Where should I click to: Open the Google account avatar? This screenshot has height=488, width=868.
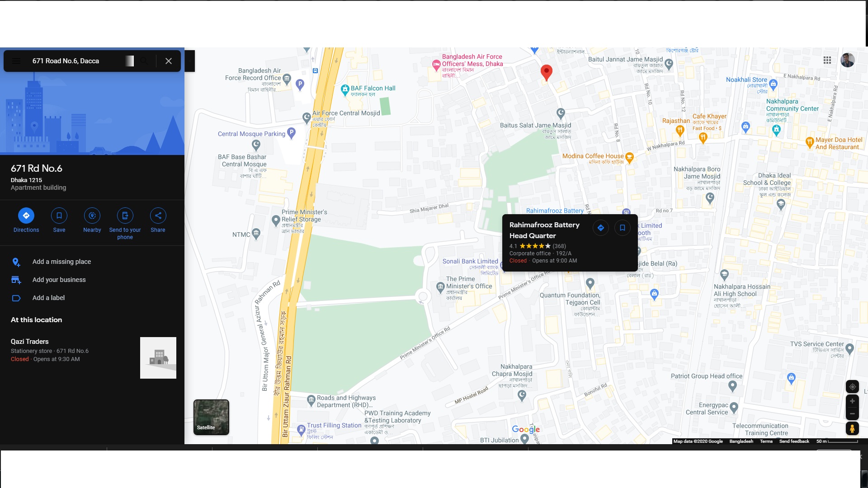[x=848, y=60]
